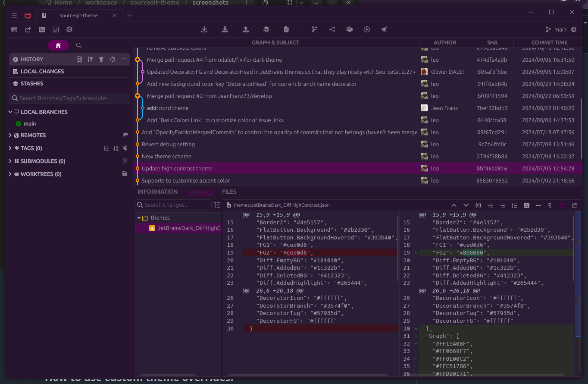Open the repository statistics icon
This screenshot has width=588, height=384.
point(56,30)
